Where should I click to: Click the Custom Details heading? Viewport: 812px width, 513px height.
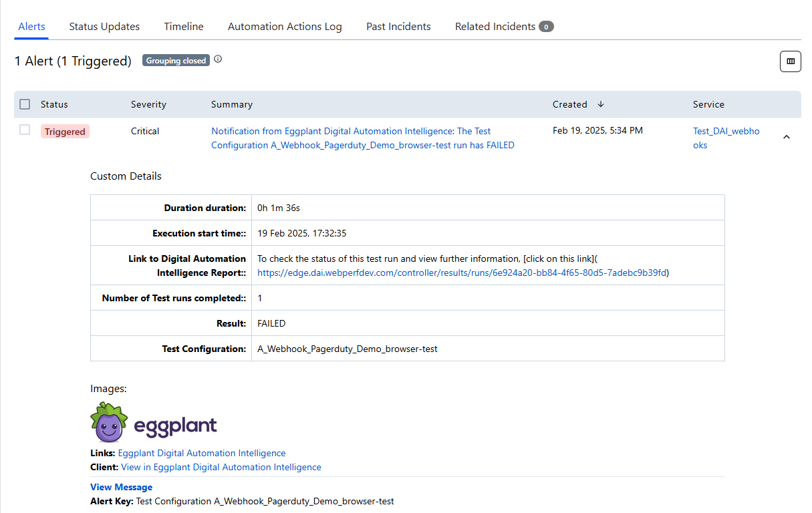click(126, 176)
